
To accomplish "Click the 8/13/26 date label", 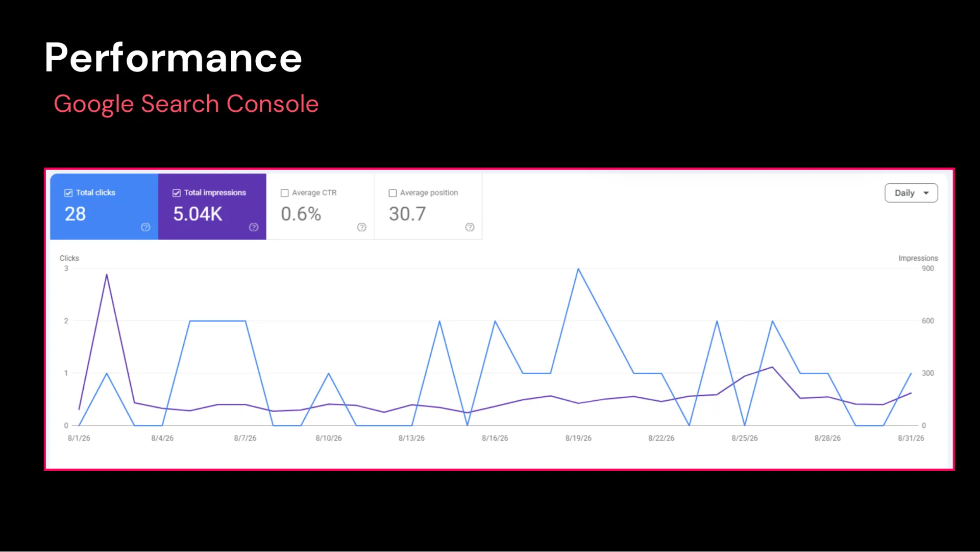I will (412, 438).
